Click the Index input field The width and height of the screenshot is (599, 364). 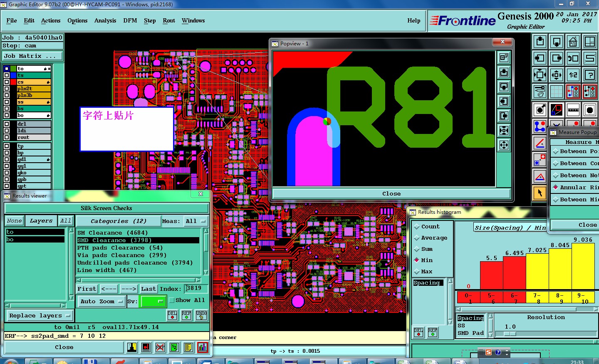click(x=196, y=289)
